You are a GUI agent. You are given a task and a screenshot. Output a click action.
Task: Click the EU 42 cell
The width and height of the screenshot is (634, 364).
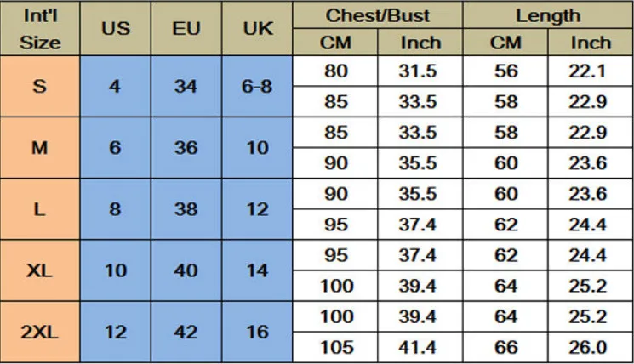[186, 332]
